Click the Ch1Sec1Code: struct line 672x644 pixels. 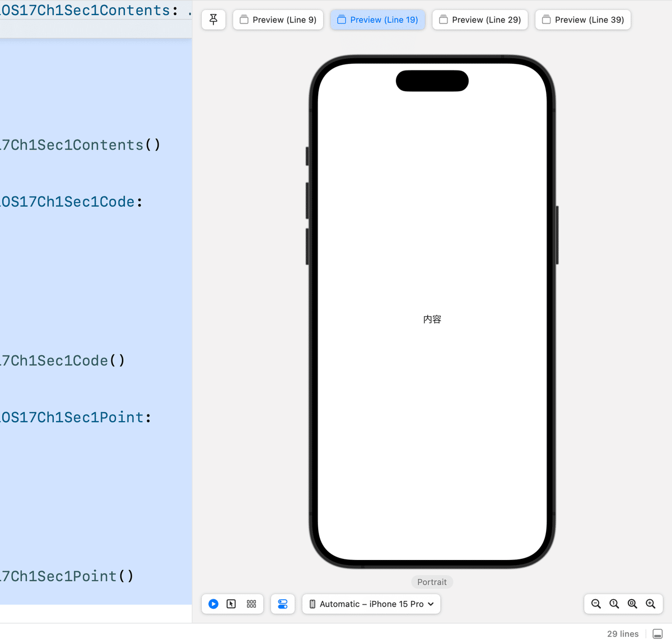pos(71,202)
